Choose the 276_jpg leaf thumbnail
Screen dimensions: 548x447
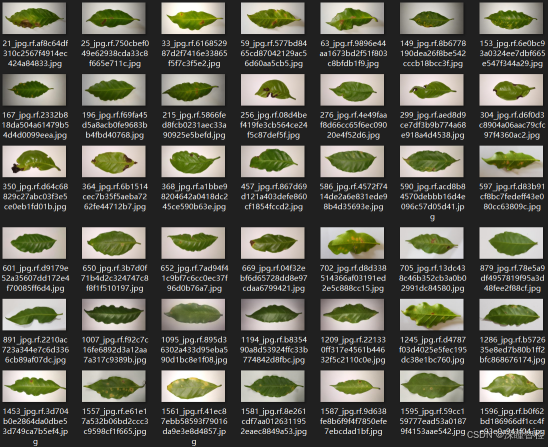tap(352, 89)
